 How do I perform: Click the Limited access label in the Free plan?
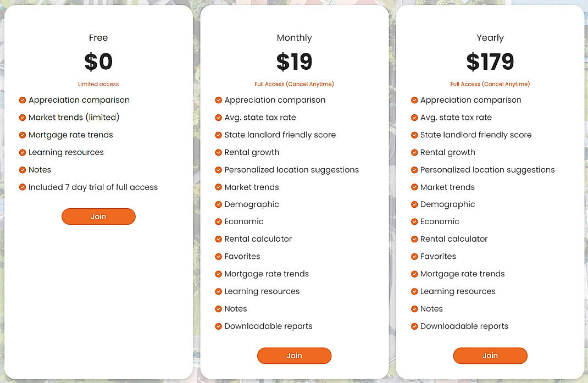(x=98, y=84)
